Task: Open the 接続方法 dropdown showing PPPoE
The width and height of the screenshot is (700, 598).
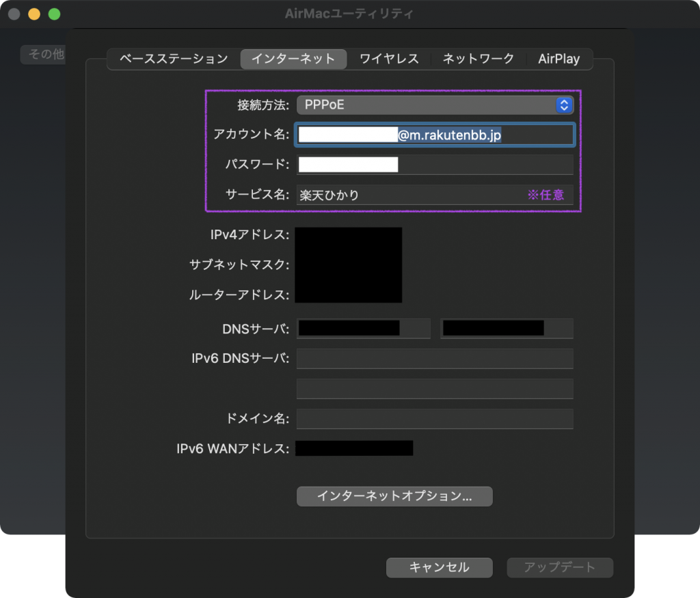Action: pos(435,105)
